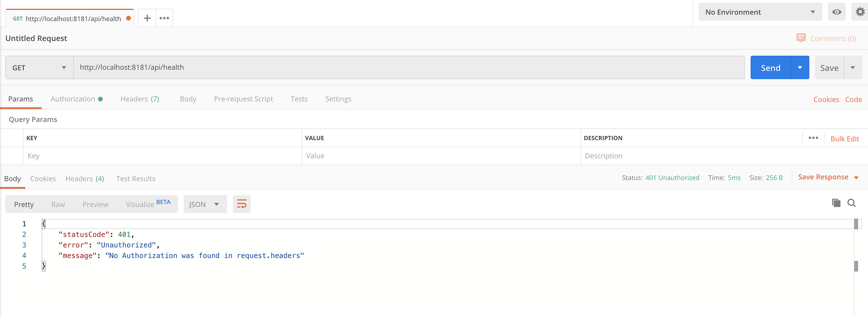Screen dimensions: 868x316
Task: Click the search response magnifier icon
Action: [851, 203]
